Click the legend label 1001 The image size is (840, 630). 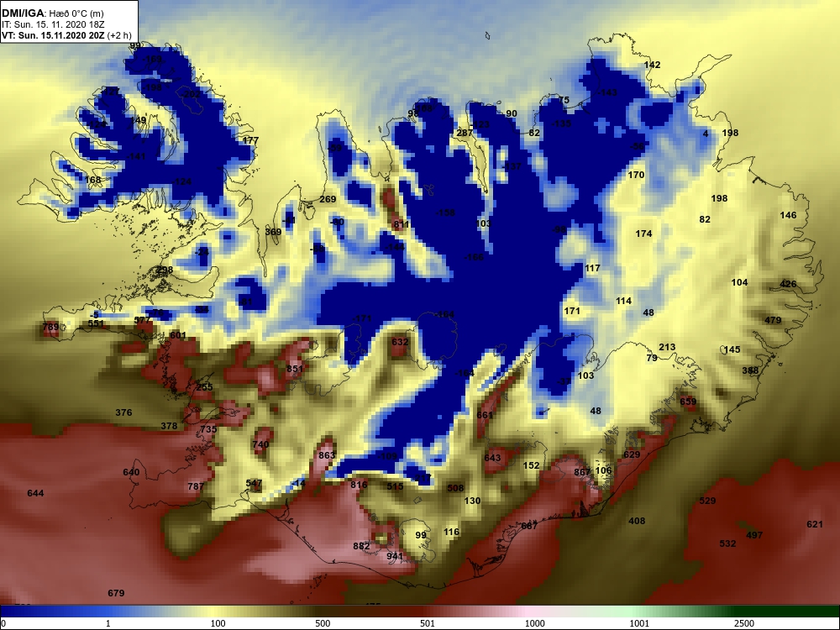pyautogui.click(x=639, y=623)
